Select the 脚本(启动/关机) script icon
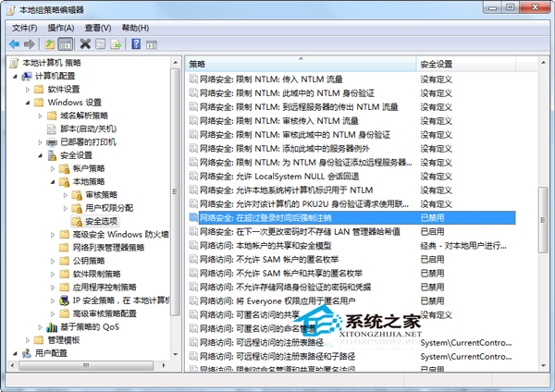 click(x=52, y=129)
